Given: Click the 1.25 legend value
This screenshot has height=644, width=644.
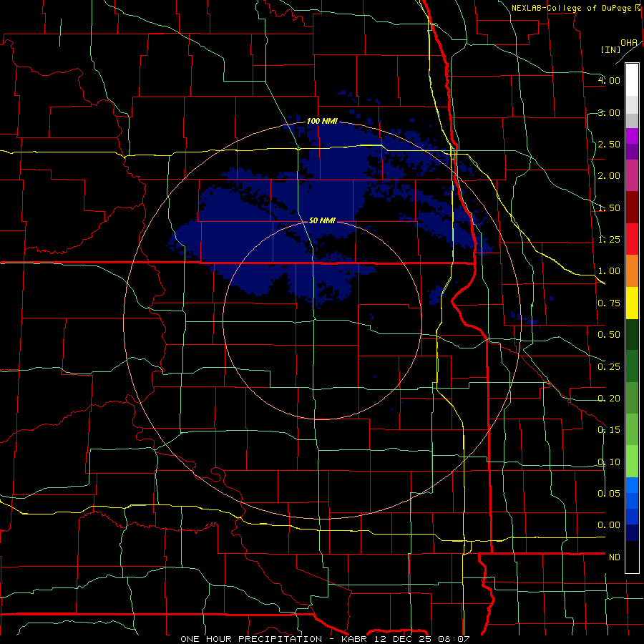Looking at the screenshot, I should click(609, 240).
